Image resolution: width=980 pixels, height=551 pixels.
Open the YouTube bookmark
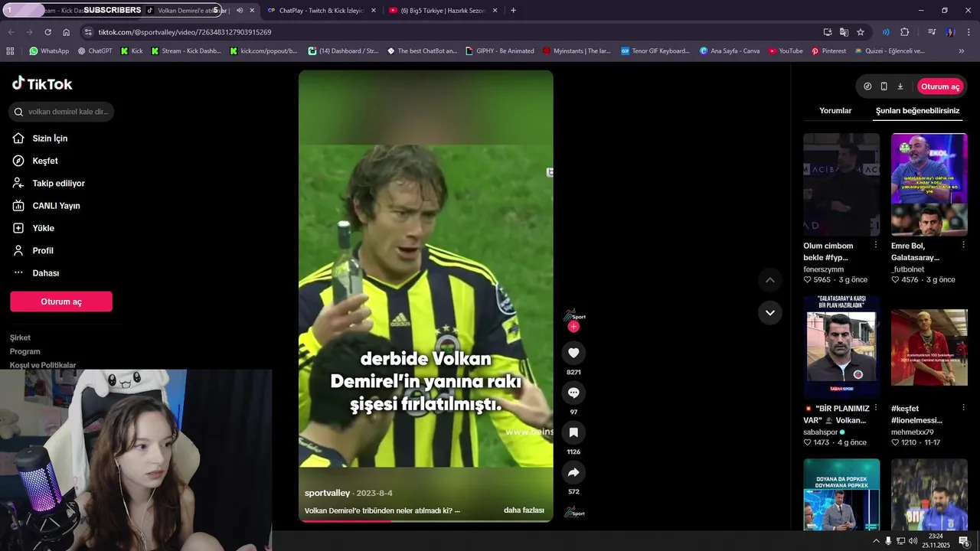pyautogui.click(x=785, y=51)
